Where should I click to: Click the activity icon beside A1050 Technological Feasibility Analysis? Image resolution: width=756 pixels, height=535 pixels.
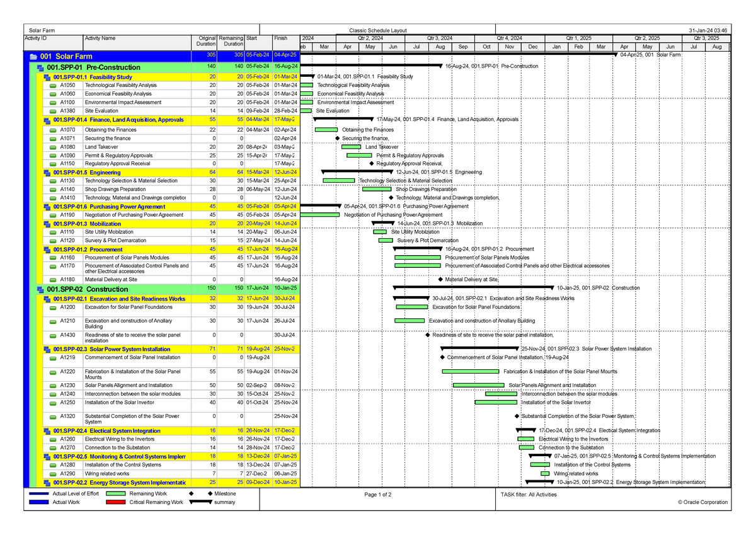coord(54,84)
